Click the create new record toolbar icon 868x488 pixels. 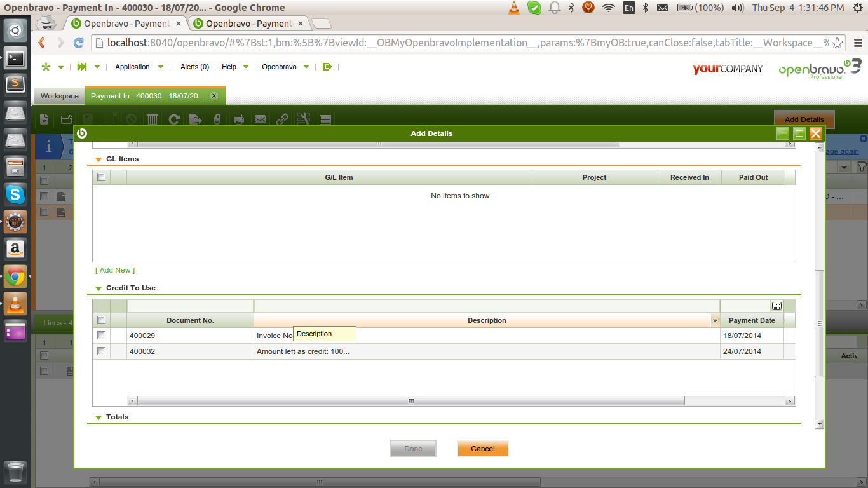coord(44,119)
